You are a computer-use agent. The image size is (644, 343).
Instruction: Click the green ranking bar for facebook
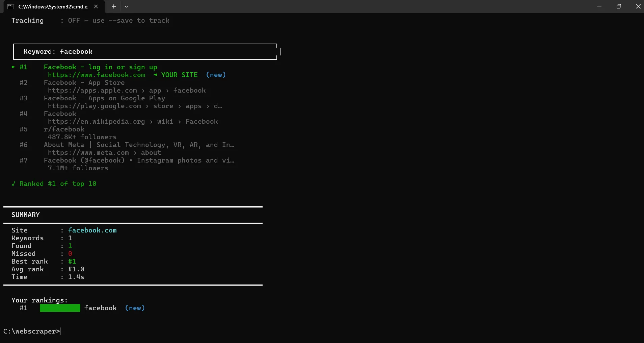click(x=60, y=308)
